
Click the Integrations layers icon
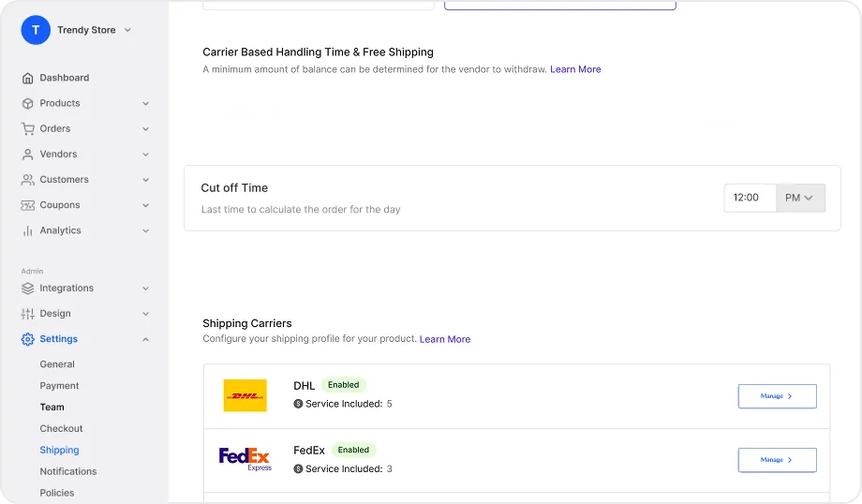pos(27,288)
